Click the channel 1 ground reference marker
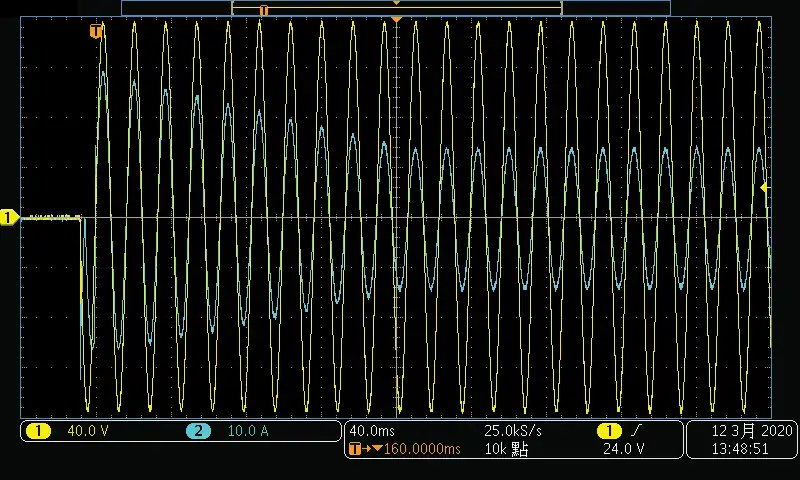 coord(9,217)
